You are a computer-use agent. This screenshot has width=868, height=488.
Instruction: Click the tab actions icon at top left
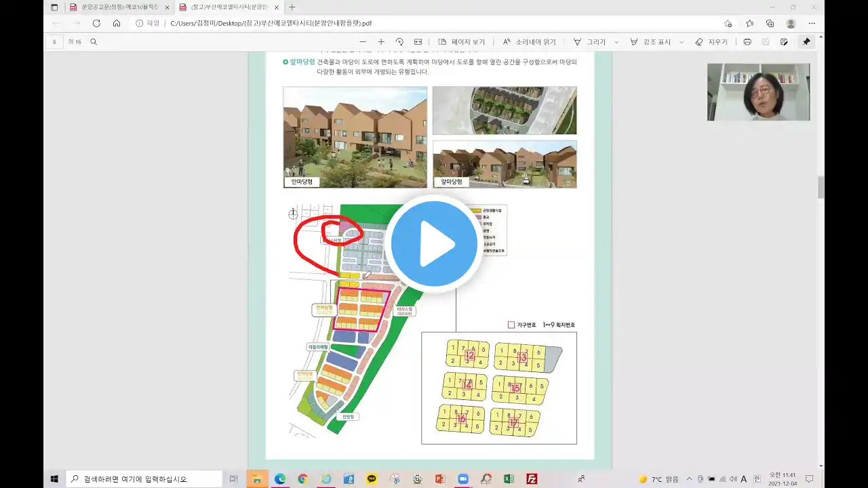pyautogui.click(x=54, y=7)
